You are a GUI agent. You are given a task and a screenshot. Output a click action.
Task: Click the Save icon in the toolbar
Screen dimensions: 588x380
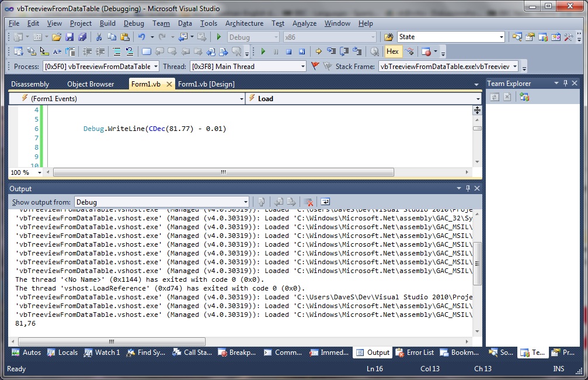point(69,37)
